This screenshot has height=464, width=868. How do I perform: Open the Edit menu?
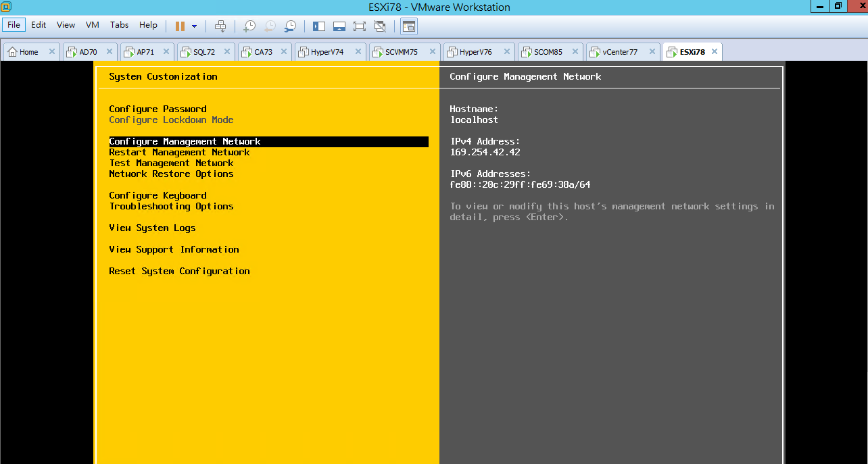pyautogui.click(x=39, y=25)
